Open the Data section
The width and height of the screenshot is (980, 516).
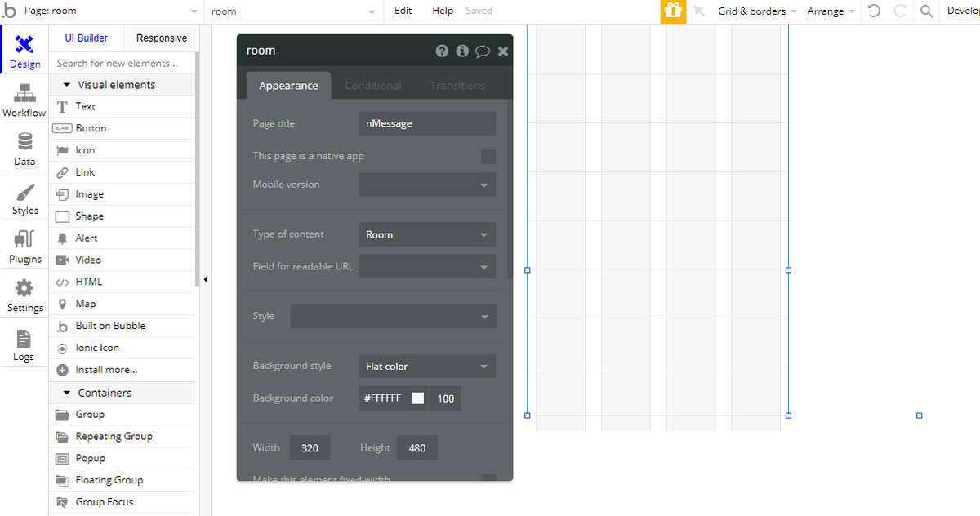tap(24, 149)
